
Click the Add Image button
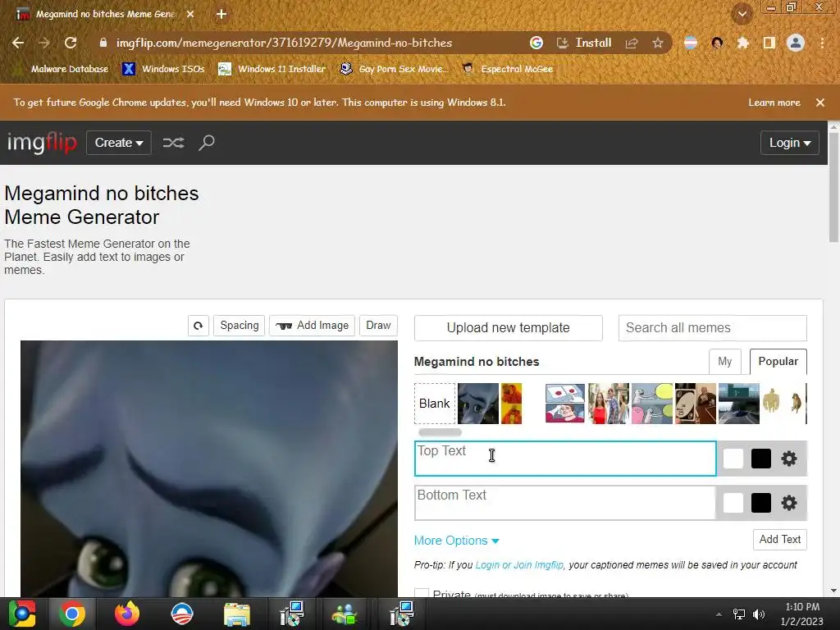(313, 326)
